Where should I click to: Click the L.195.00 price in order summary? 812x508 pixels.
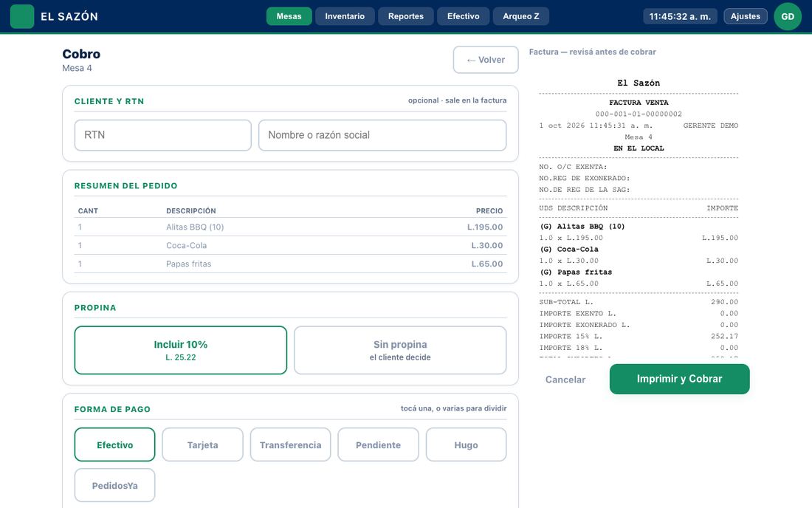point(485,227)
